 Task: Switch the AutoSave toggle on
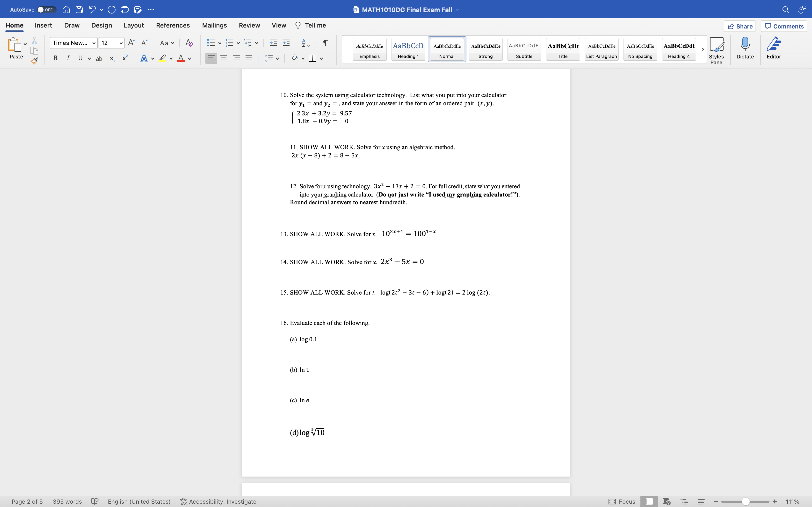click(x=46, y=10)
